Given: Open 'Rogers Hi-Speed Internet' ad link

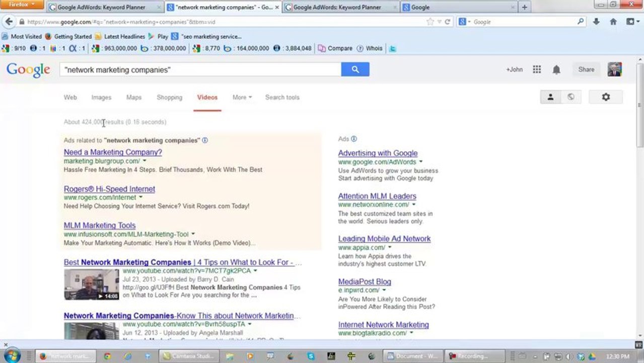Looking at the screenshot, I should [x=109, y=189].
